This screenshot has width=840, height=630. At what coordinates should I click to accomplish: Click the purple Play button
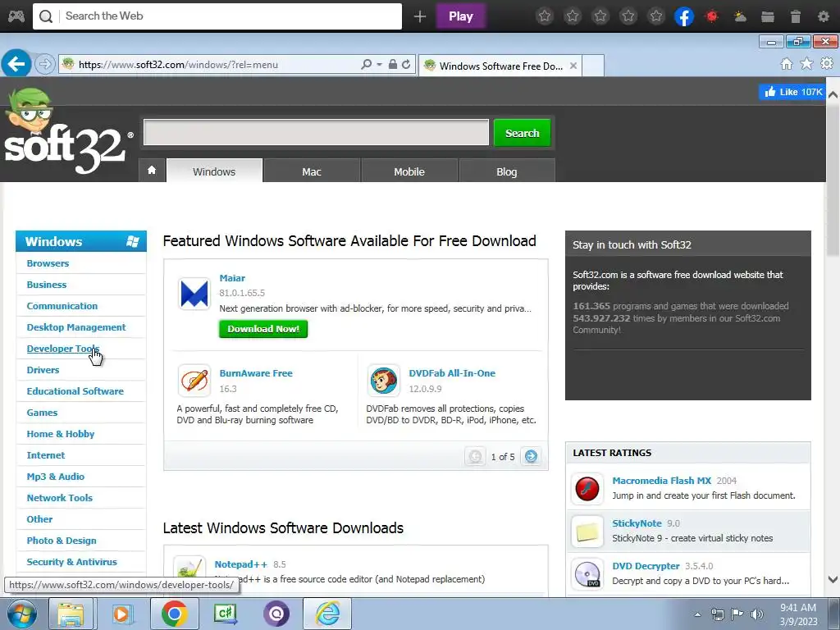click(461, 16)
